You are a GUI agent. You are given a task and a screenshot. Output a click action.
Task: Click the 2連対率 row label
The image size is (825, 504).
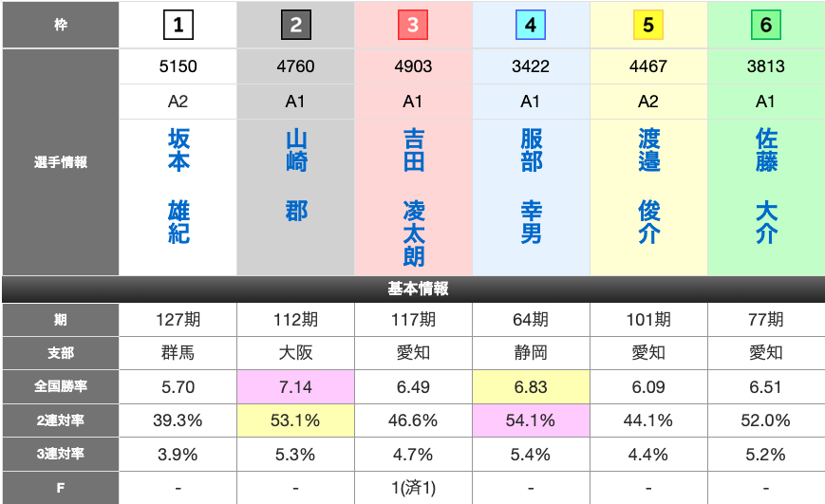pyautogui.click(x=60, y=420)
